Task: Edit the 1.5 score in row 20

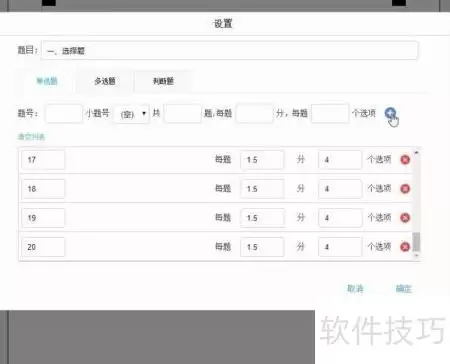Action: 262,247
